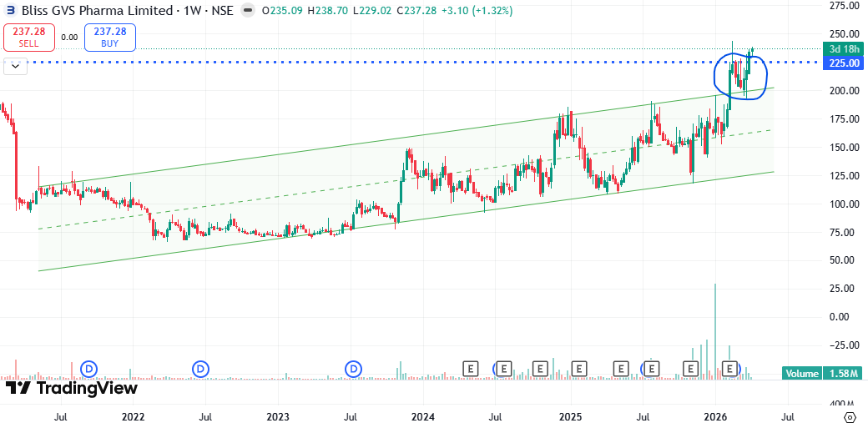Click the earnings E marker just after 2026
The height and width of the screenshot is (423, 868).
[731, 368]
